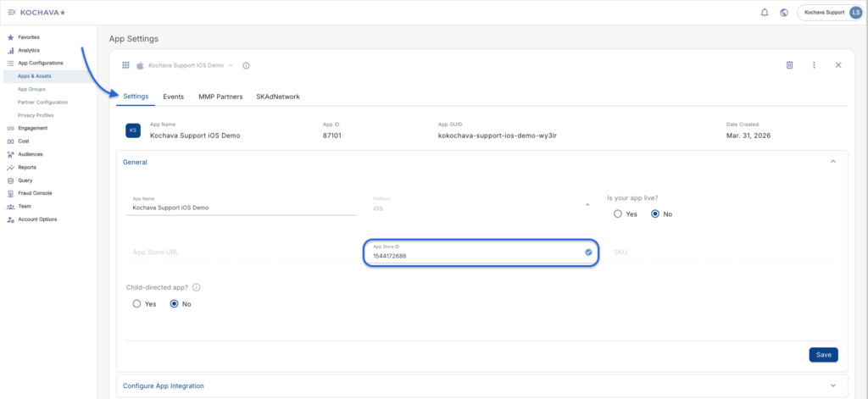Viewport: 868px width, 399px height.
Task: Open the globe language icon
Action: [x=784, y=13]
